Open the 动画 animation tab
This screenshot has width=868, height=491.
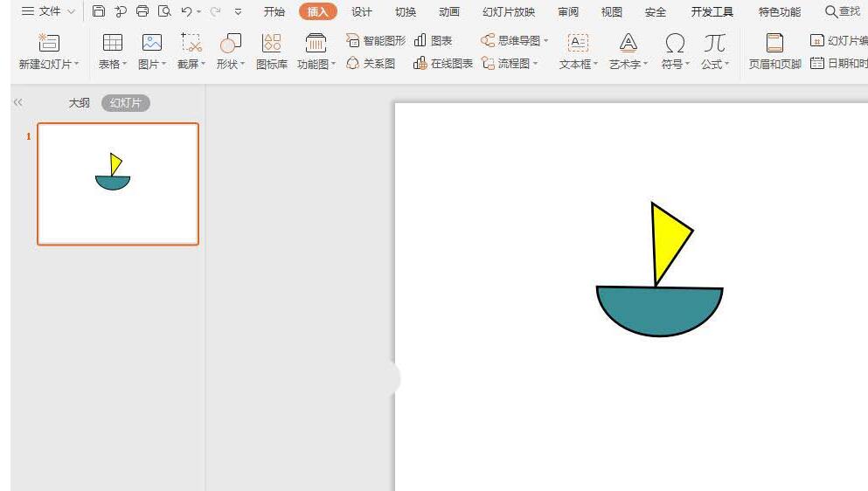pos(449,11)
